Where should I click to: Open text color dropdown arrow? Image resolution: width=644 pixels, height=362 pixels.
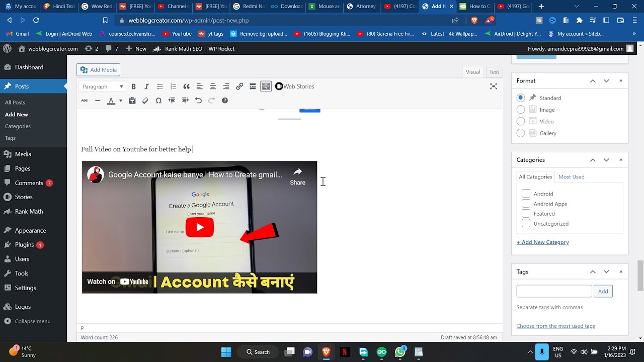121,101
